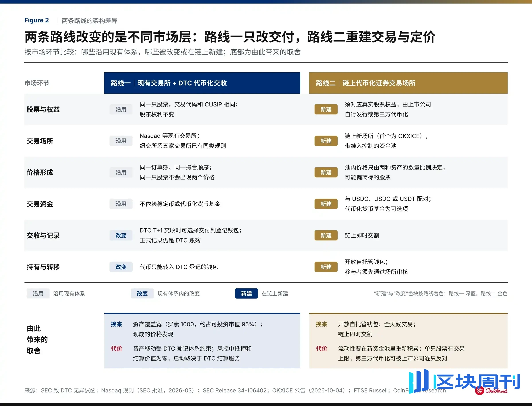This screenshot has height=406, width=532.
Task: Click the legend's gray '沿用' swatch
Action: pos(38,293)
